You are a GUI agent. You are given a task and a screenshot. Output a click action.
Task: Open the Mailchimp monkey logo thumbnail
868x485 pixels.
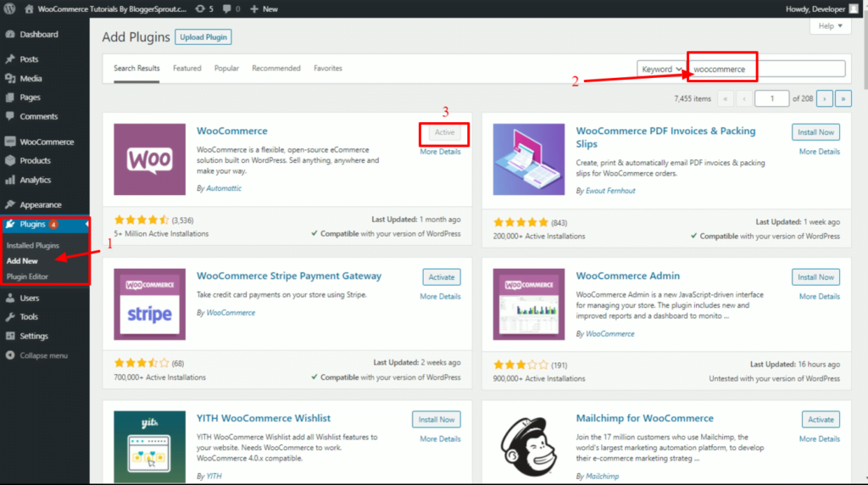click(529, 448)
